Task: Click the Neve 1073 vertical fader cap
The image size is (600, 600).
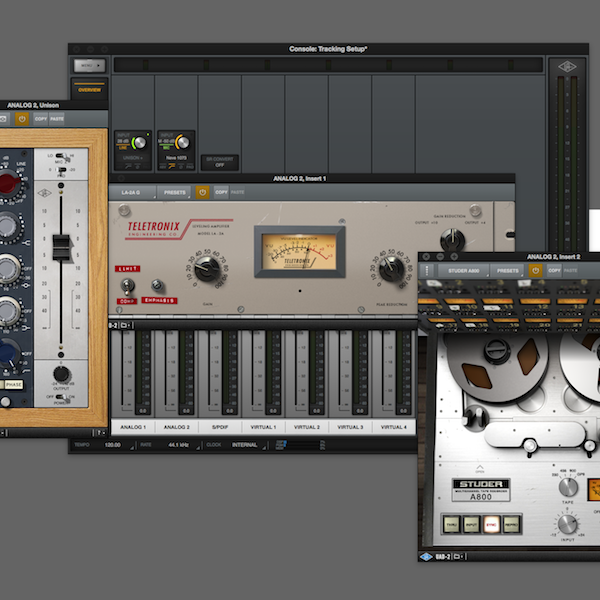Action: [x=61, y=248]
